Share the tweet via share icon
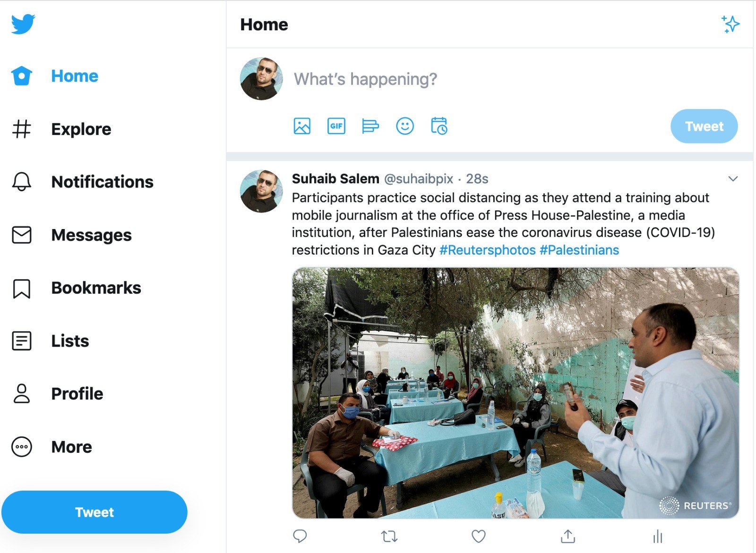This screenshot has width=756, height=553. pyautogui.click(x=568, y=536)
